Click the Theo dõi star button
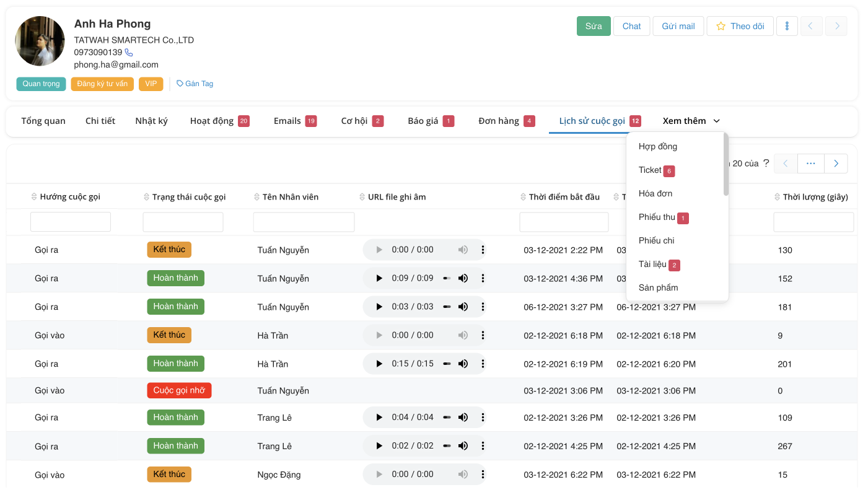The width and height of the screenshot is (868, 495). 740,26
